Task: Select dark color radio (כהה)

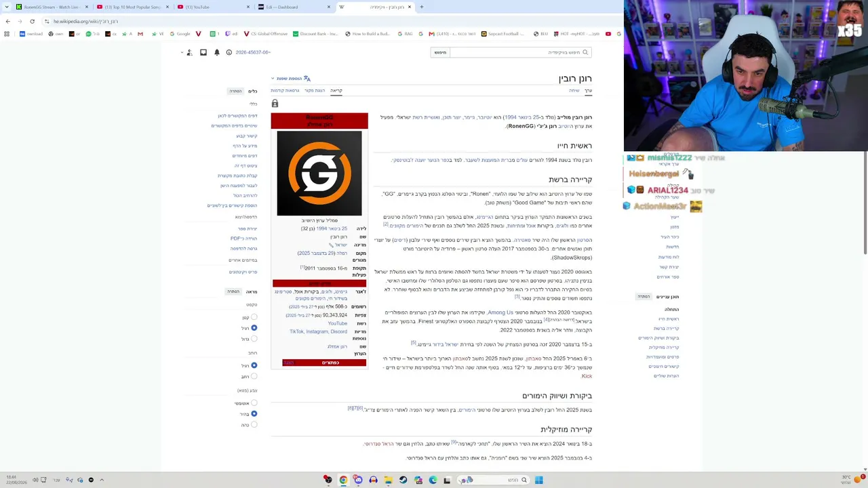Action: pyautogui.click(x=254, y=424)
